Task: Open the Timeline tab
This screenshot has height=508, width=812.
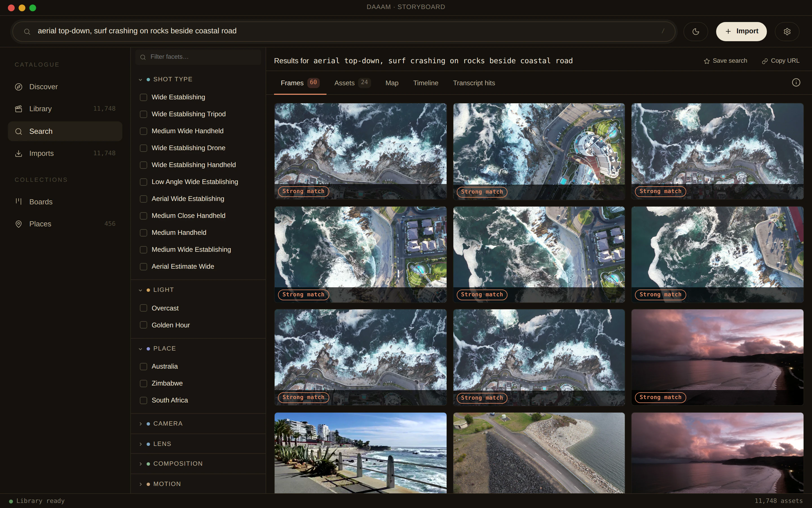Action: click(x=425, y=83)
